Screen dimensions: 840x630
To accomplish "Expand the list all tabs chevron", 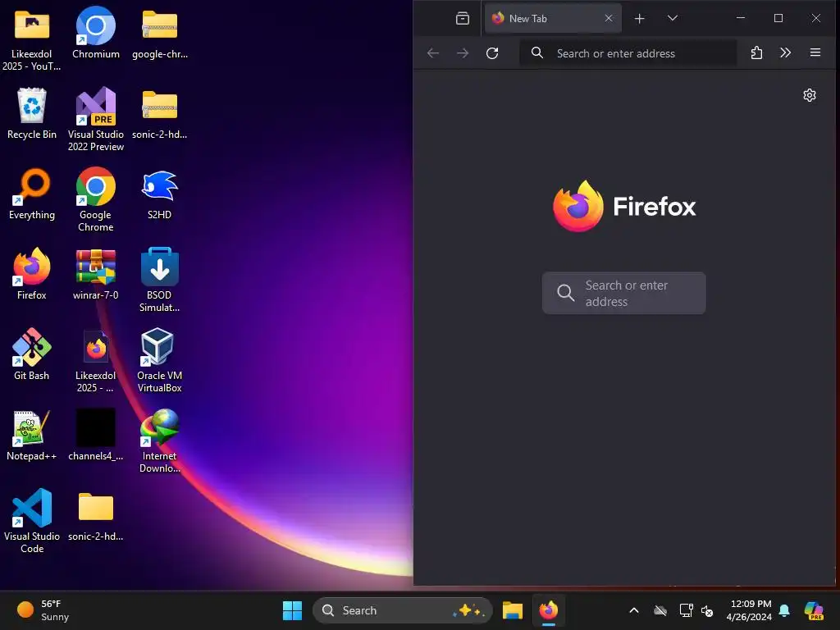I will click(673, 18).
